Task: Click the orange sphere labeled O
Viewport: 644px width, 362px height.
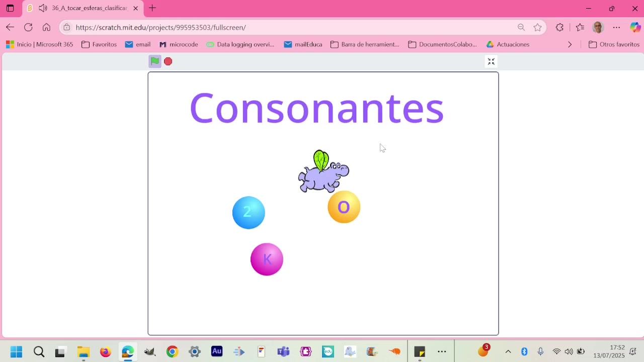Action: 344,207
